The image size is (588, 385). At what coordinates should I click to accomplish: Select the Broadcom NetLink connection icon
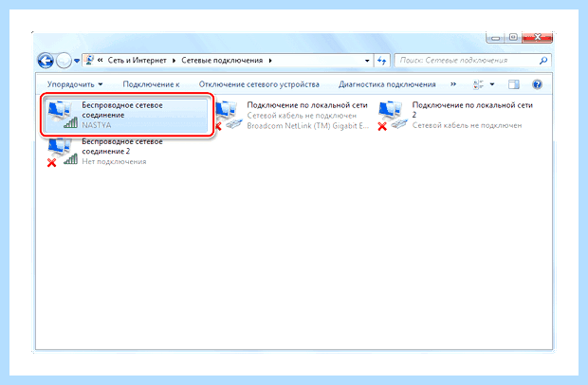[229, 115]
